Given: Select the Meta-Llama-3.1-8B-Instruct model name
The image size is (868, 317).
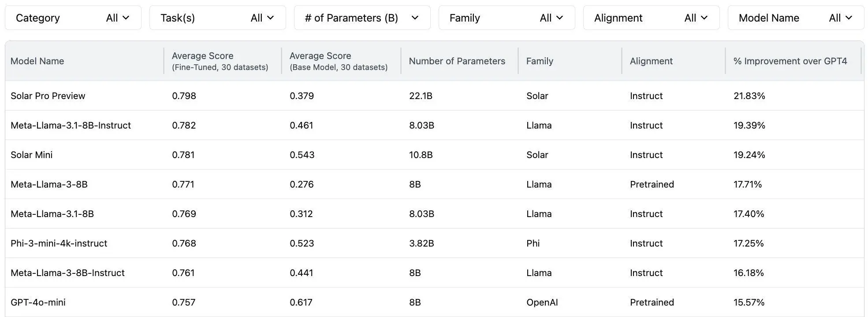Looking at the screenshot, I should coord(71,125).
